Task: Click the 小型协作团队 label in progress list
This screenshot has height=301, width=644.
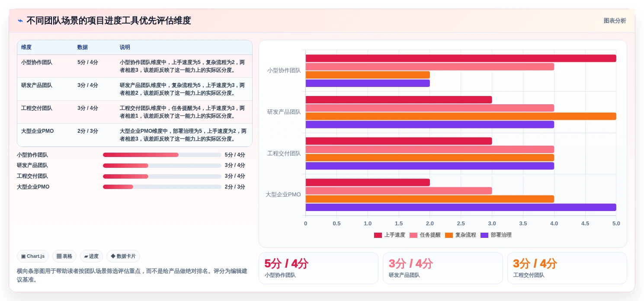Action: 32,155
